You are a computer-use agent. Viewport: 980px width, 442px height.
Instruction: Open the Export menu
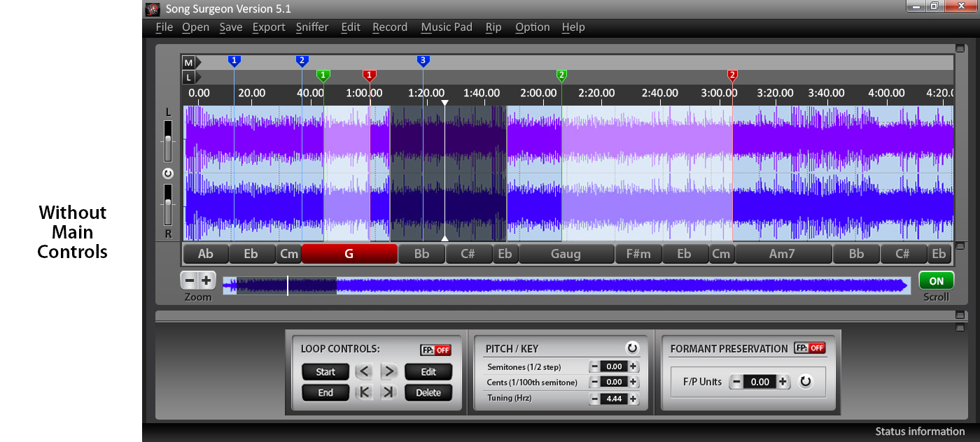tap(269, 27)
